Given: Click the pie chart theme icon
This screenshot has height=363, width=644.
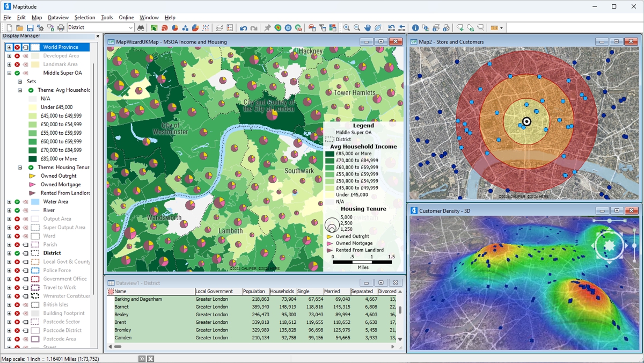Looking at the screenshot, I should [173, 27].
